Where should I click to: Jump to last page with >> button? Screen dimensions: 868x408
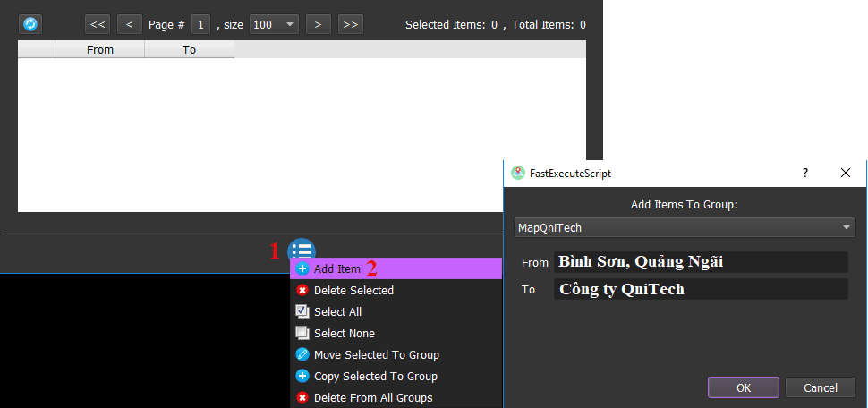point(351,24)
